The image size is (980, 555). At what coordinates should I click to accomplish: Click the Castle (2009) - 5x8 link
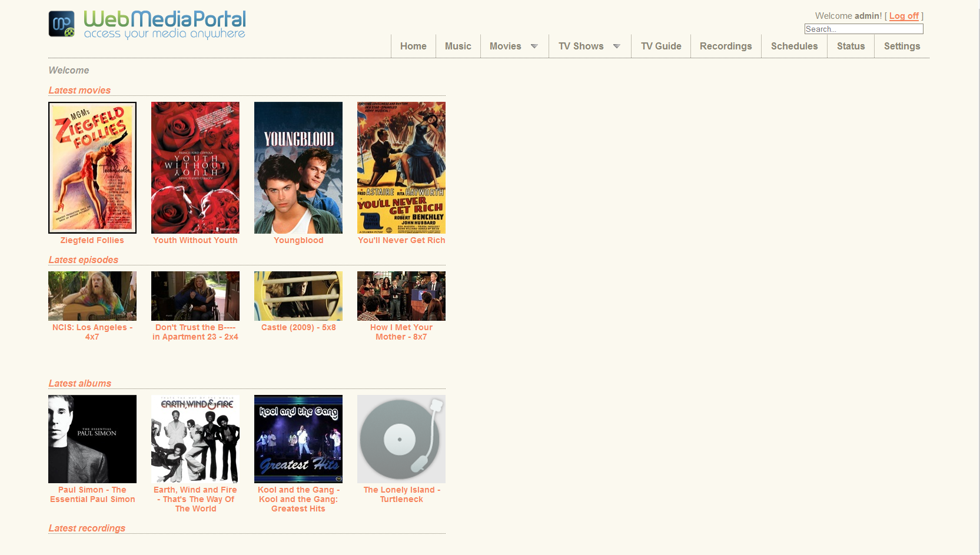298,327
